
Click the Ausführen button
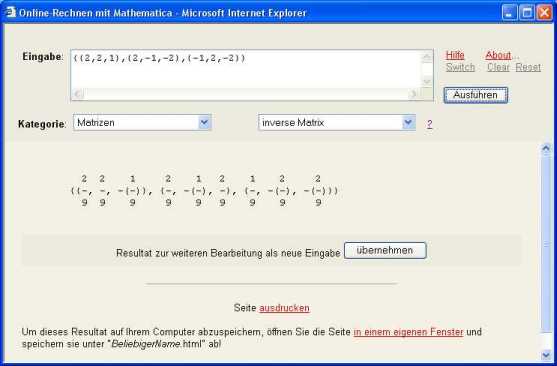[476, 95]
